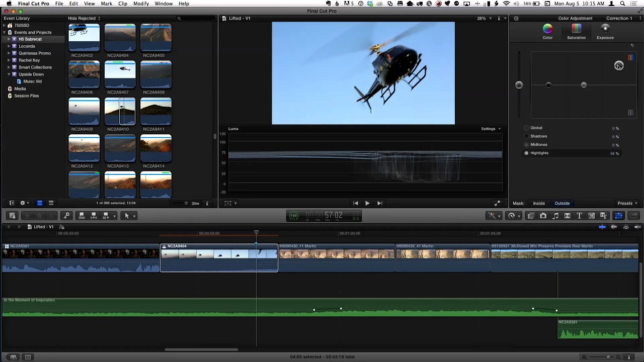The width and height of the screenshot is (644, 362).
Task: Select the Global saturation radio
Action: tap(527, 128)
